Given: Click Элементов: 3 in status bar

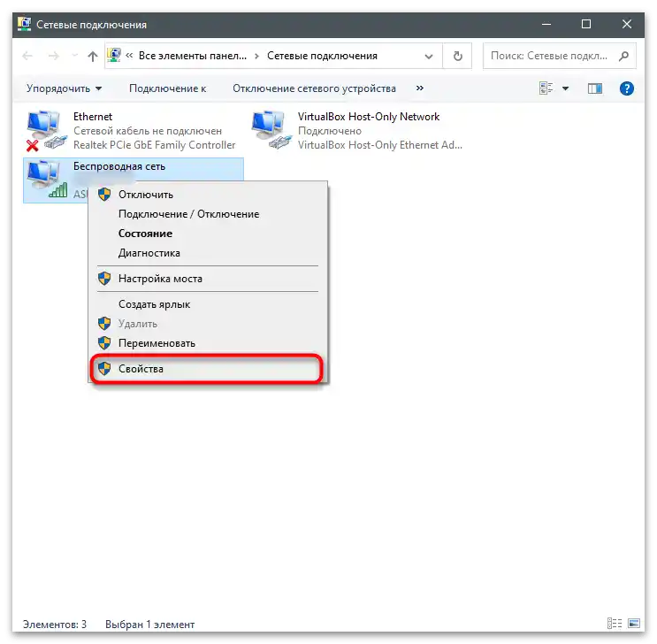Looking at the screenshot, I should tap(55, 624).
